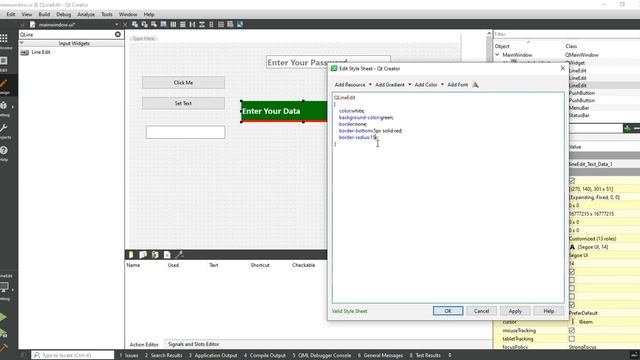Switch to the Action Editor tab
Image resolution: width=640 pixels, height=360 pixels.
coord(144,344)
